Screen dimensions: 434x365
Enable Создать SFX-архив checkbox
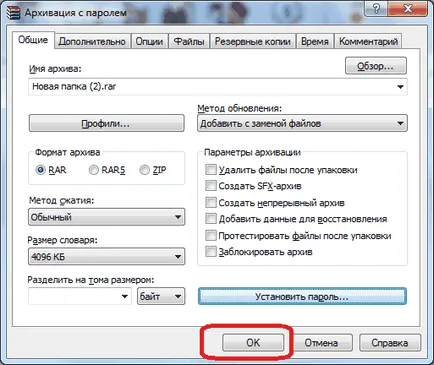pos(211,185)
